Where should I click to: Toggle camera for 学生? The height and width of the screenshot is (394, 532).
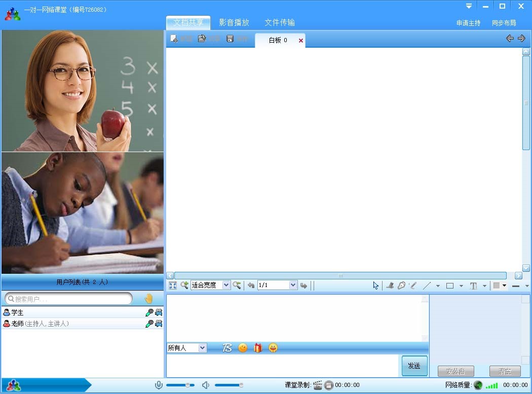point(159,312)
